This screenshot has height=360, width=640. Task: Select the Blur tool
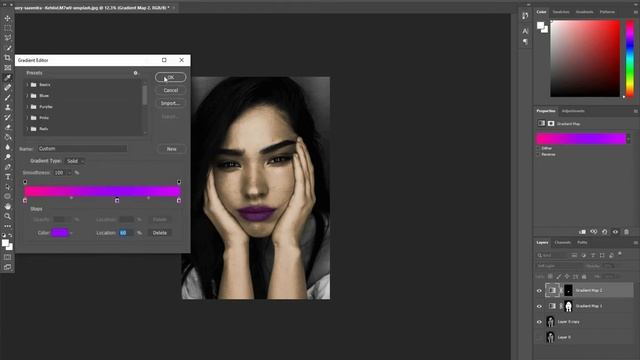click(7, 147)
